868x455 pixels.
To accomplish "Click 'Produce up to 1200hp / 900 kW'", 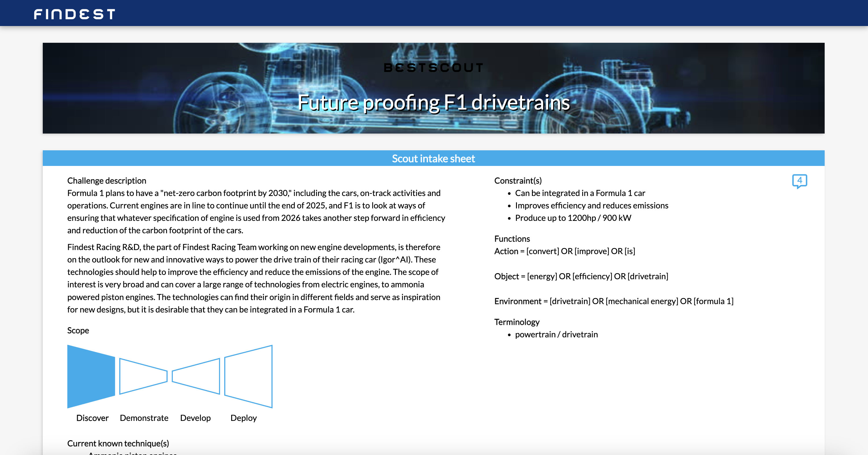I will [573, 218].
